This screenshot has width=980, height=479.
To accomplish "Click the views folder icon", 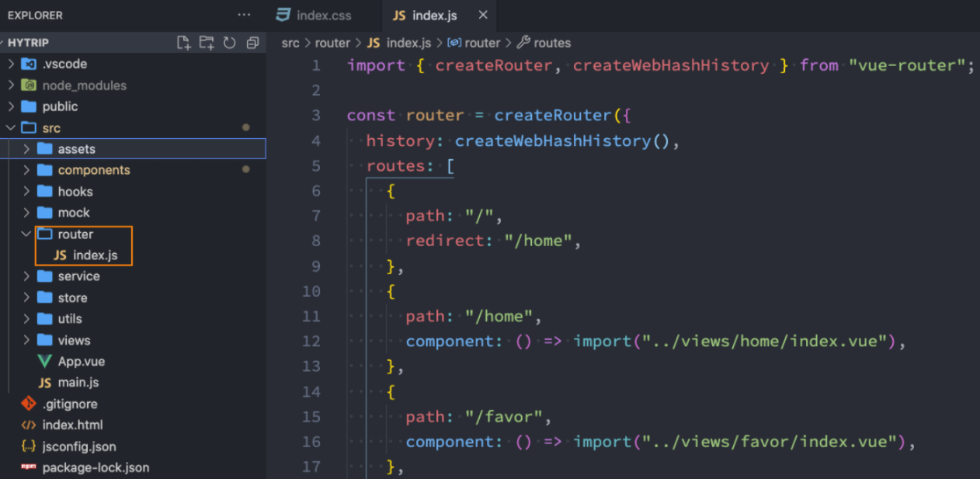I will pos(44,340).
